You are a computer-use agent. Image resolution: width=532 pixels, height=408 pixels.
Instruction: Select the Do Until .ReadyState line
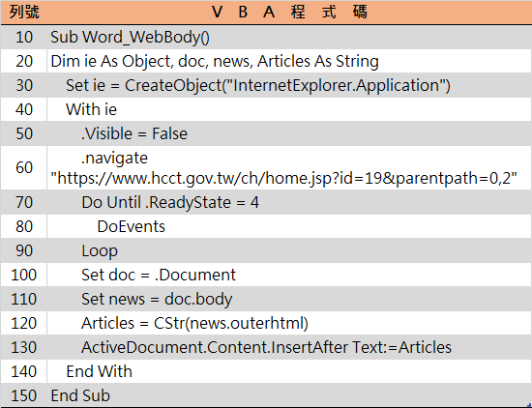[170, 202]
